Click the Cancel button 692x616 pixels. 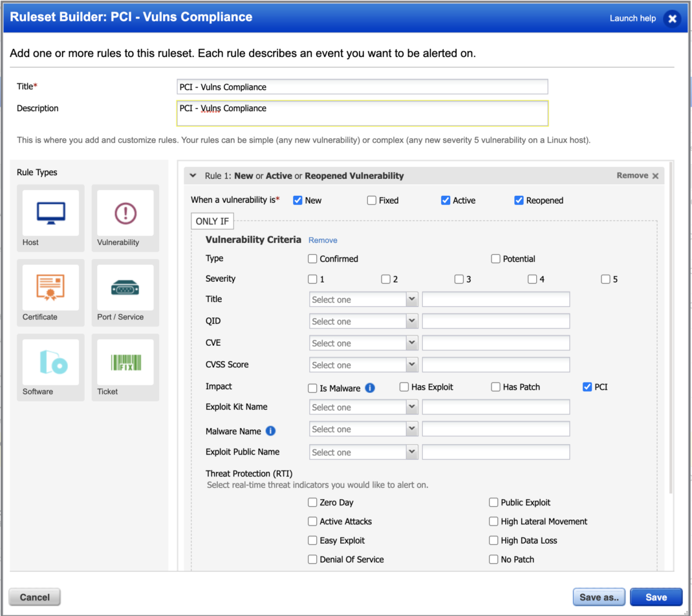click(x=35, y=597)
